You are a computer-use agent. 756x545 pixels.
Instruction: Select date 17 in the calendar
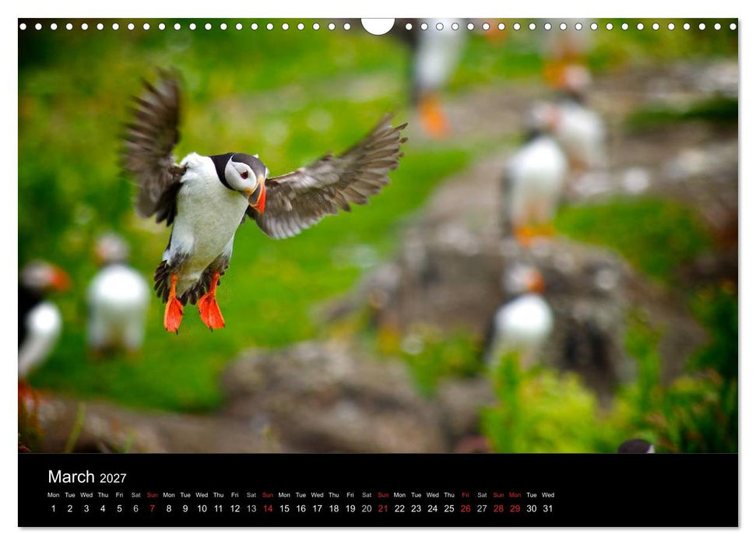317,508
